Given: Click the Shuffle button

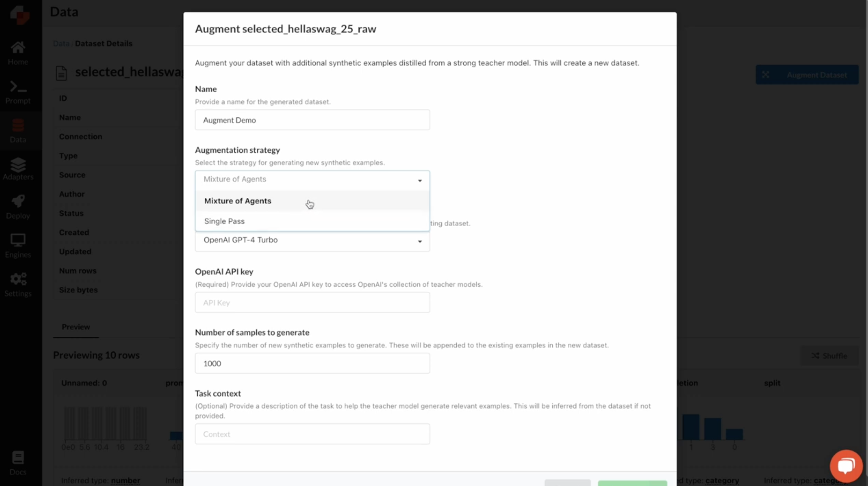Looking at the screenshot, I should [829, 356].
